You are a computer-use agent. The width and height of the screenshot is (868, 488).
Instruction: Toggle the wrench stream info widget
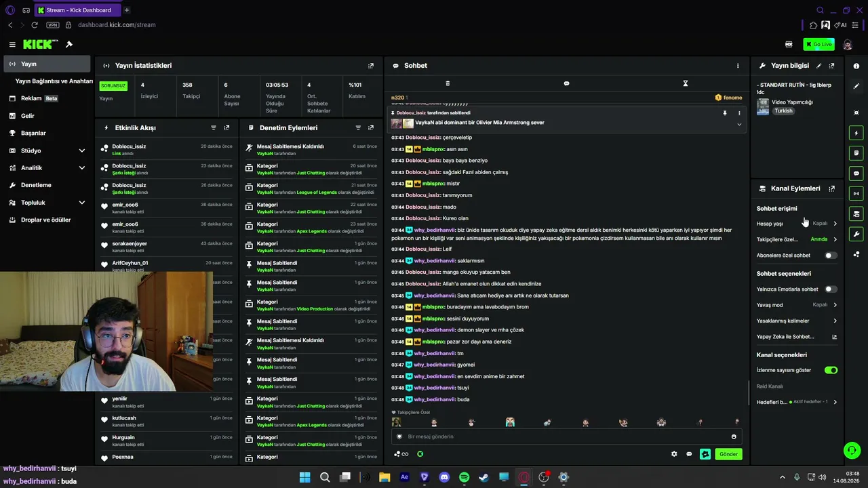tap(856, 235)
